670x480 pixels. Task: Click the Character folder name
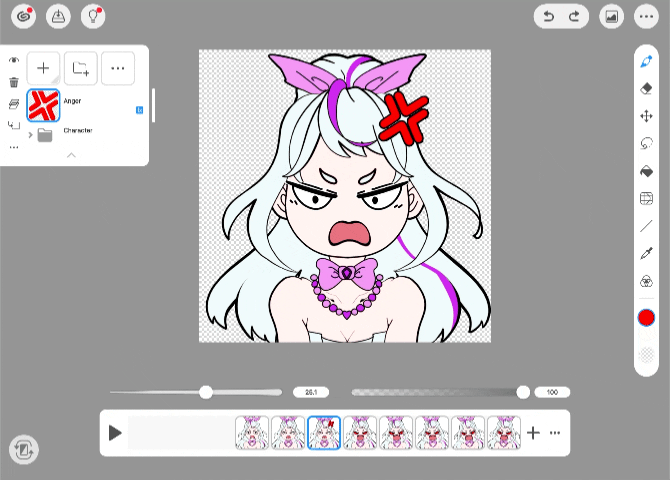pyautogui.click(x=78, y=130)
